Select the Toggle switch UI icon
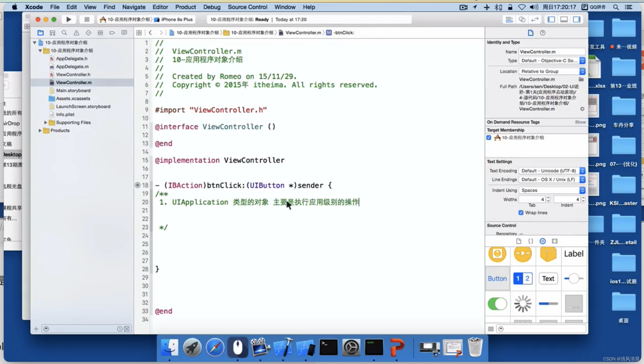This screenshot has width=644, height=364. pos(498,303)
